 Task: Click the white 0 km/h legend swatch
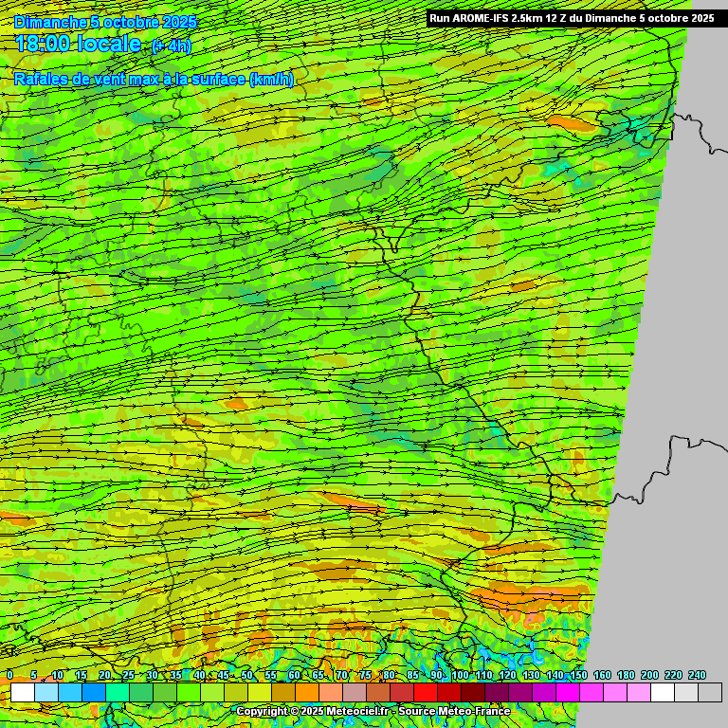click(x=22, y=693)
